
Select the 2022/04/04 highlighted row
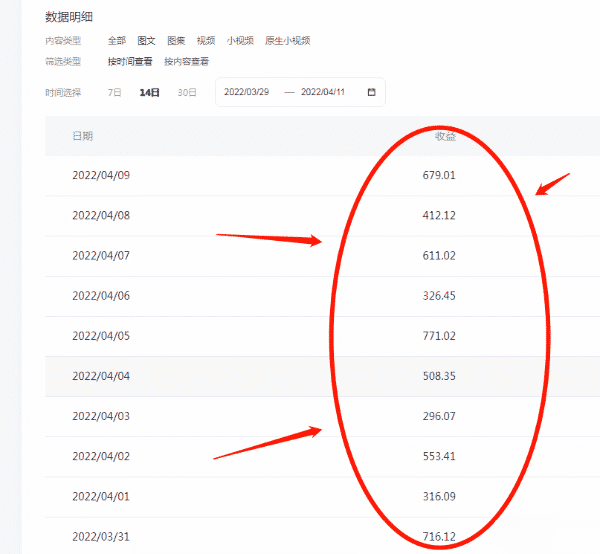[x=101, y=377]
